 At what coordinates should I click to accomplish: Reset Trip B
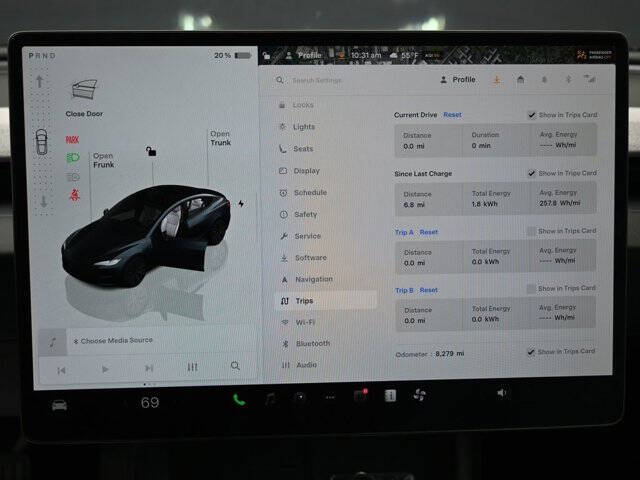click(429, 290)
